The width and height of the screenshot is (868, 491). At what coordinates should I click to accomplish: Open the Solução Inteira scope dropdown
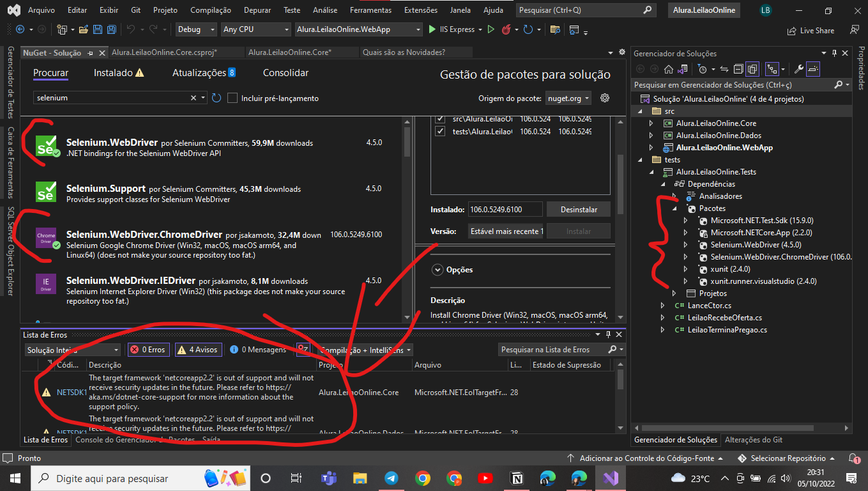pos(72,350)
